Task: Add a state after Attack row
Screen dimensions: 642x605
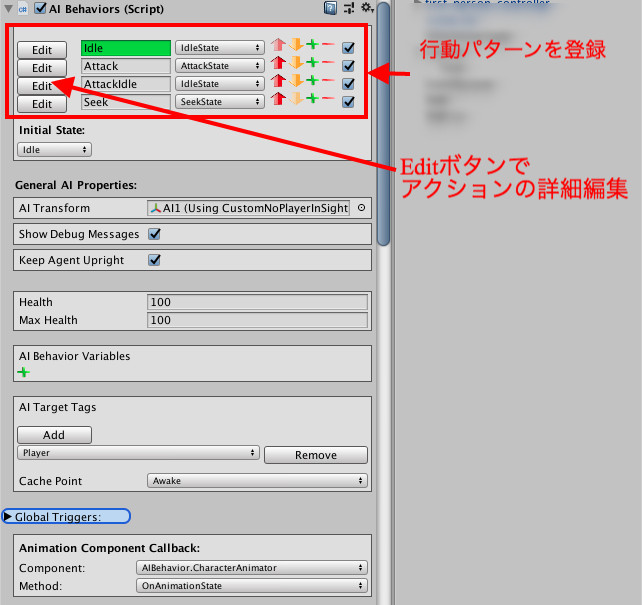Action: click(312, 62)
